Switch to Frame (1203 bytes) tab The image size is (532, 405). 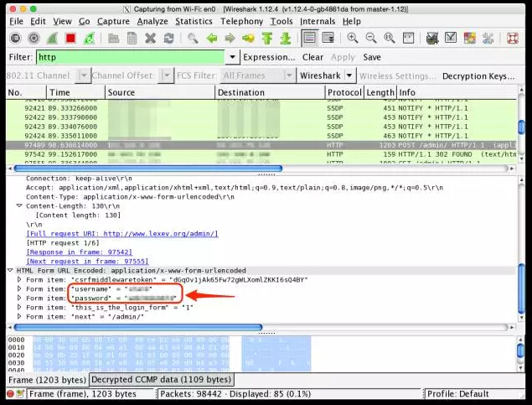[x=47, y=380]
